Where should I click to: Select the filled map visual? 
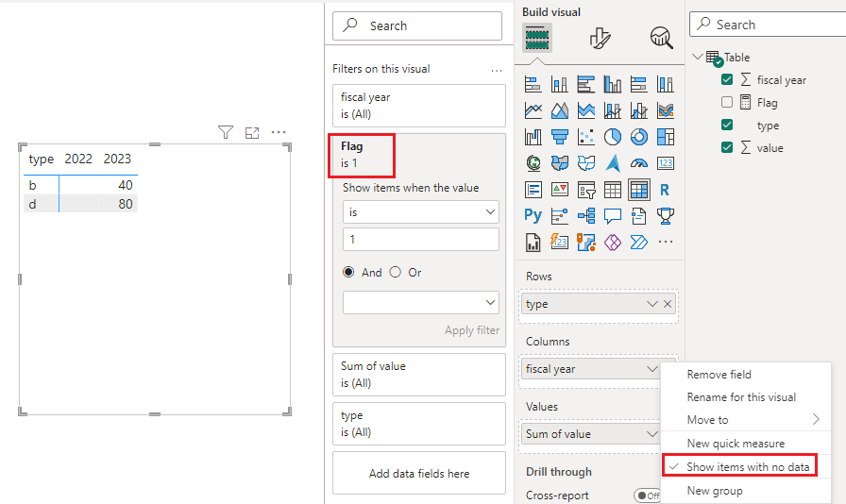coord(560,163)
